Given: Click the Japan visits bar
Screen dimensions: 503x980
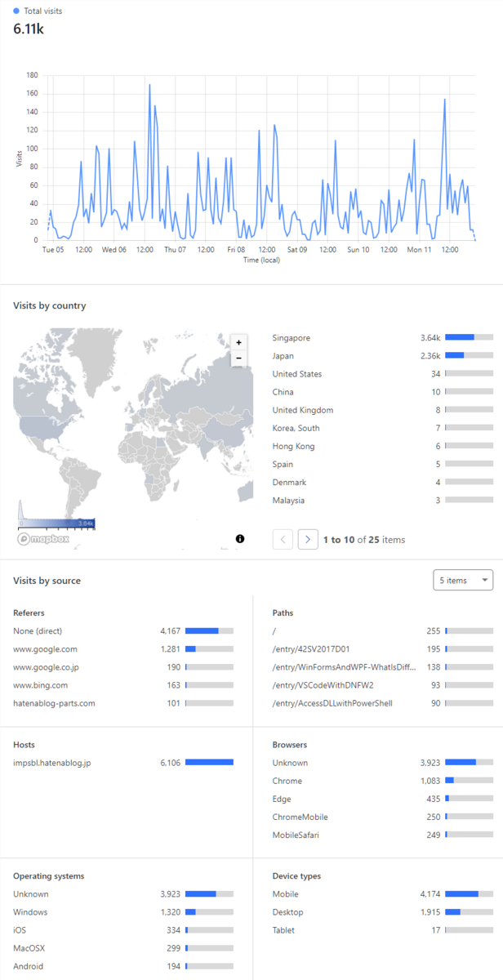Looking at the screenshot, I should [x=470, y=356].
